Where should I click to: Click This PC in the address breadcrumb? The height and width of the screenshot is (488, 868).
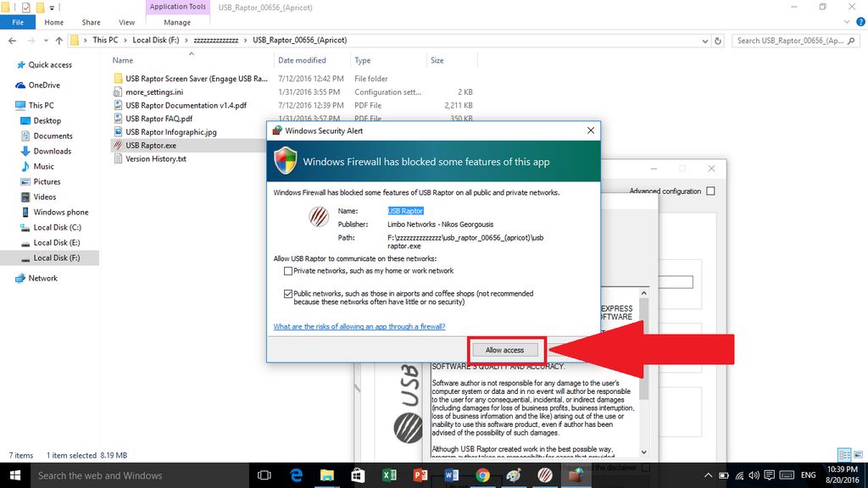(105, 40)
